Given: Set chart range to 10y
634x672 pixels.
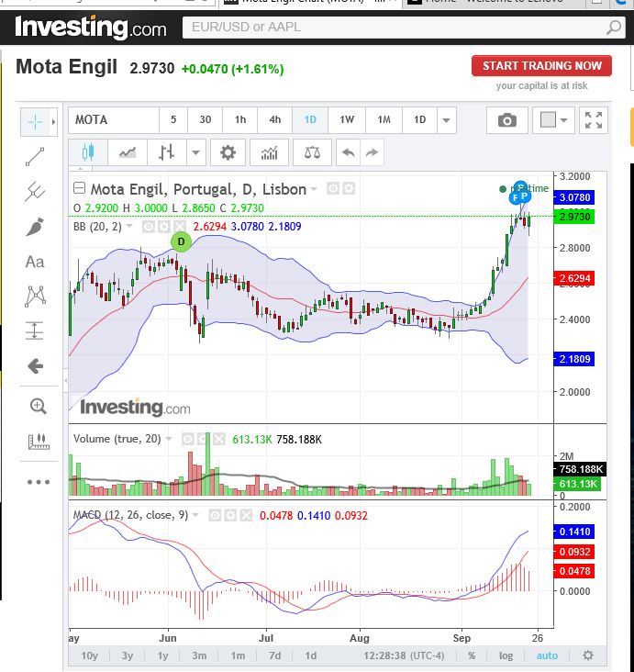Looking at the screenshot, I should coord(90,655).
